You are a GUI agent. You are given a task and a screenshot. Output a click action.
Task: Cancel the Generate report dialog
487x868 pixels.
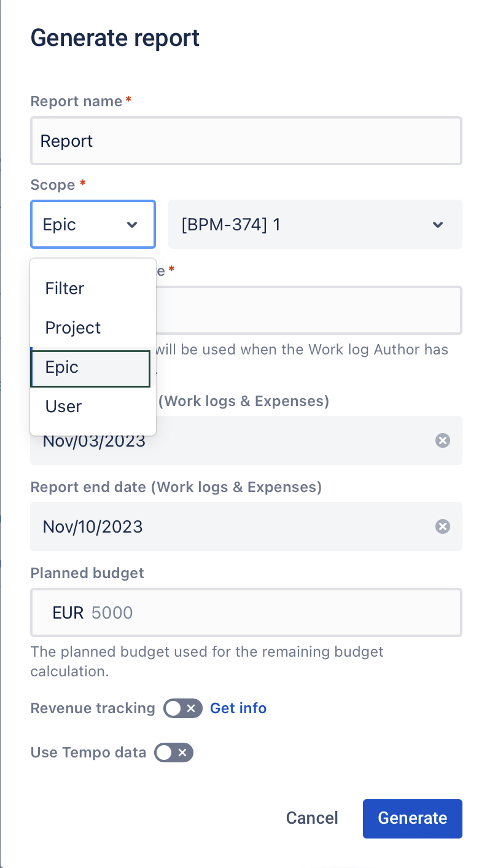312,818
